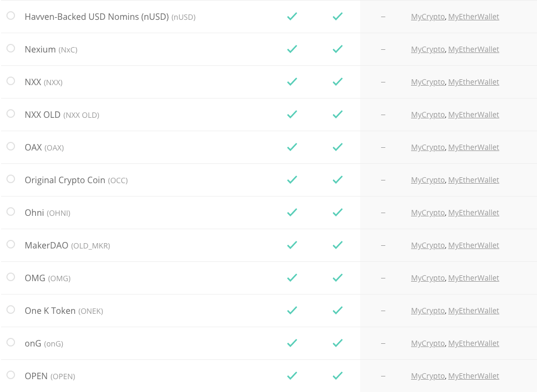Click the text "Havven-Backed USD Nomins (nUSD)"
Image resolution: width=537 pixels, height=392 pixels.
pyautogui.click(x=96, y=17)
